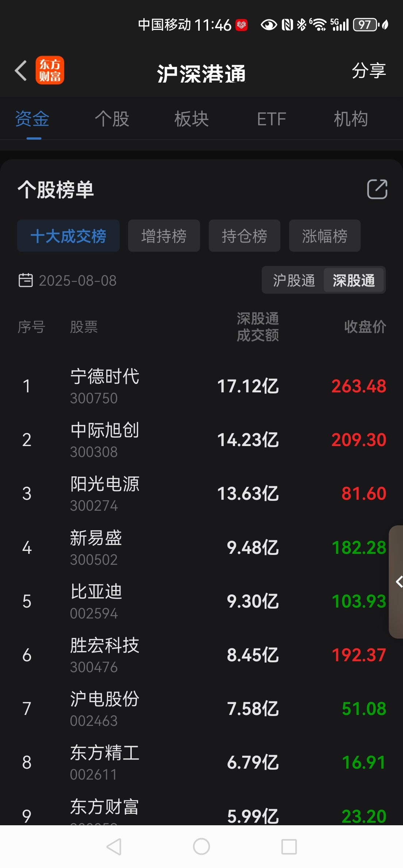Open 阳光电源 stock row
403x868 pixels.
201,494
